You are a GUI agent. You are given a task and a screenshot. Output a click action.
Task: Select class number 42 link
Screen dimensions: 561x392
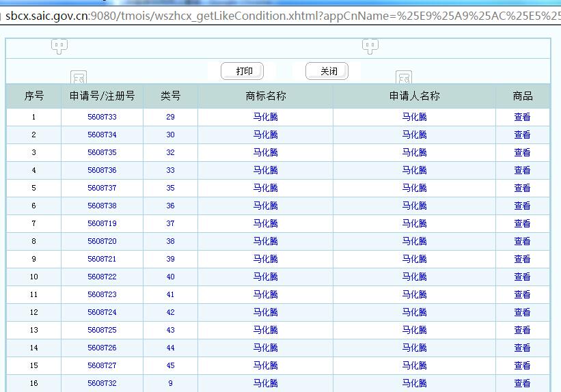(170, 312)
